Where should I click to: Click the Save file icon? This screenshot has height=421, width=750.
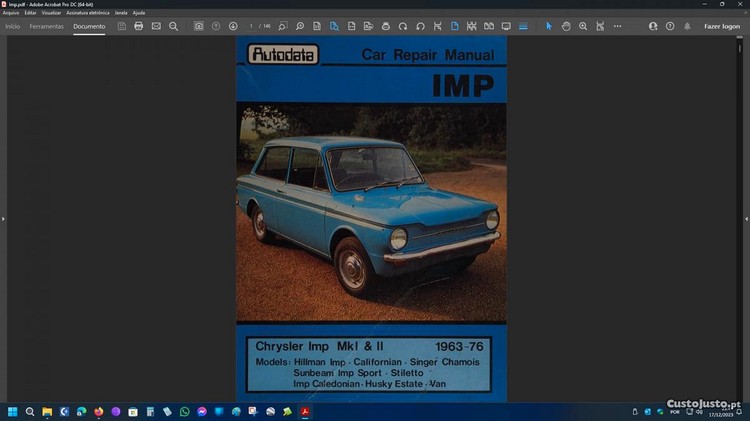pyautogui.click(x=122, y=26)
